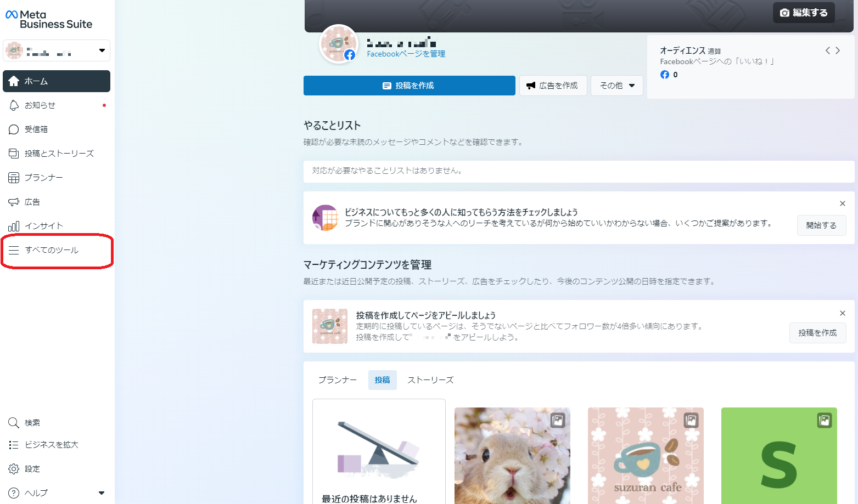Open the rabbit photo post thumbnail
858x504 pixels.
coord(512,456)
